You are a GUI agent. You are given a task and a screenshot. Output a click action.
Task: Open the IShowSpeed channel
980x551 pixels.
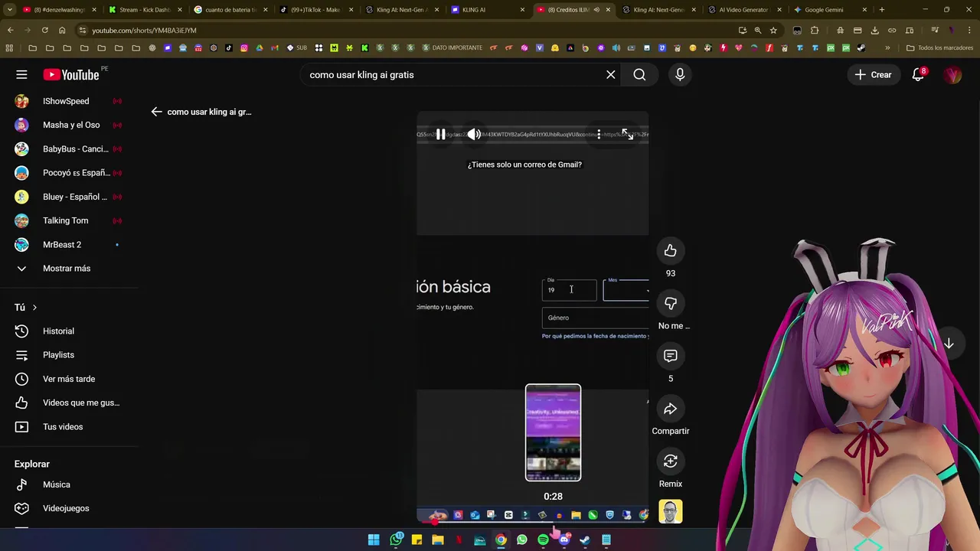(69, 101)
